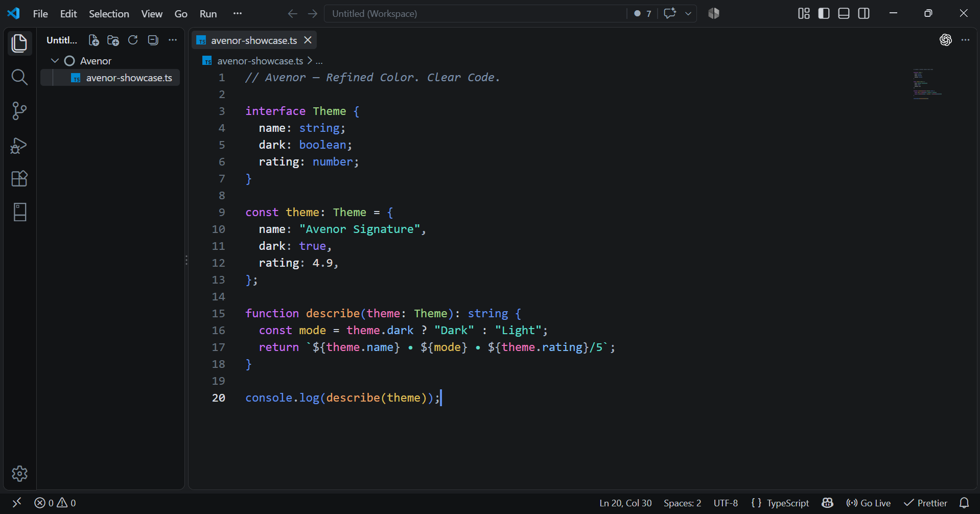Image resolution: width=980 pixels, height=514 pixels.
Task: Open the Edit menu
Action: point(68,14)
